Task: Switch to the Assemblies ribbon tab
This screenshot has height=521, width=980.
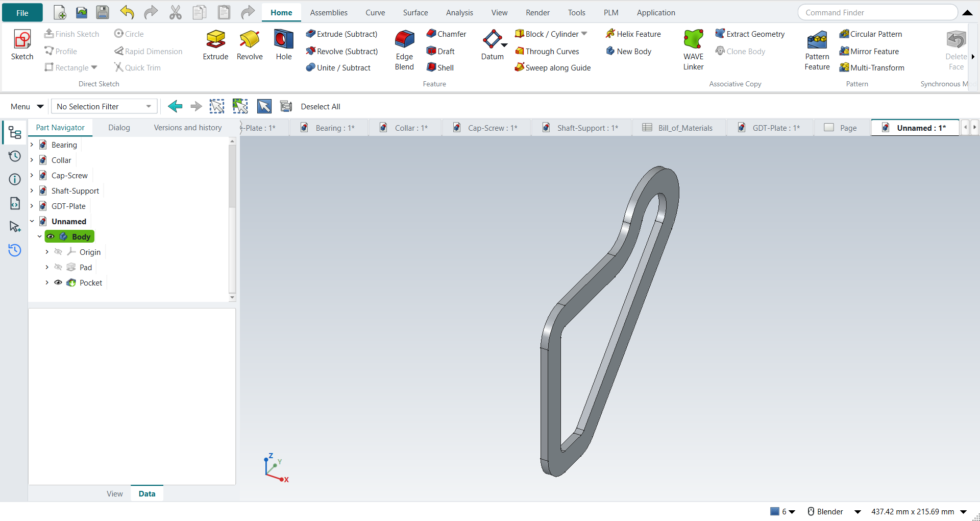Action: (329, 12)
